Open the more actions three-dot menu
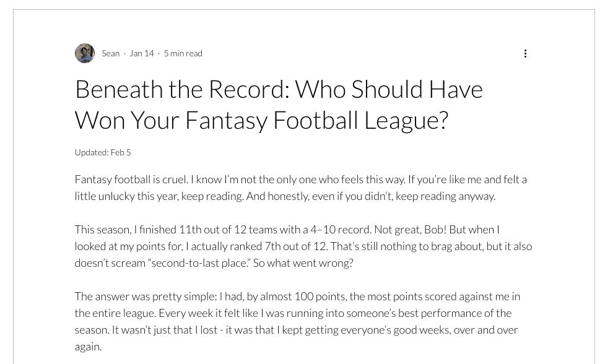This screenshot has width=605, height=364. [x=525, y=54]
